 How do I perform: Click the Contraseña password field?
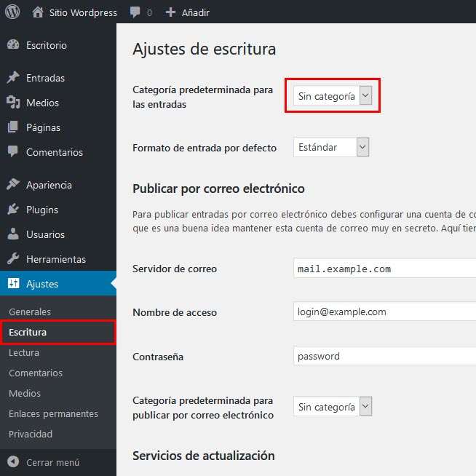click(384, 356)
